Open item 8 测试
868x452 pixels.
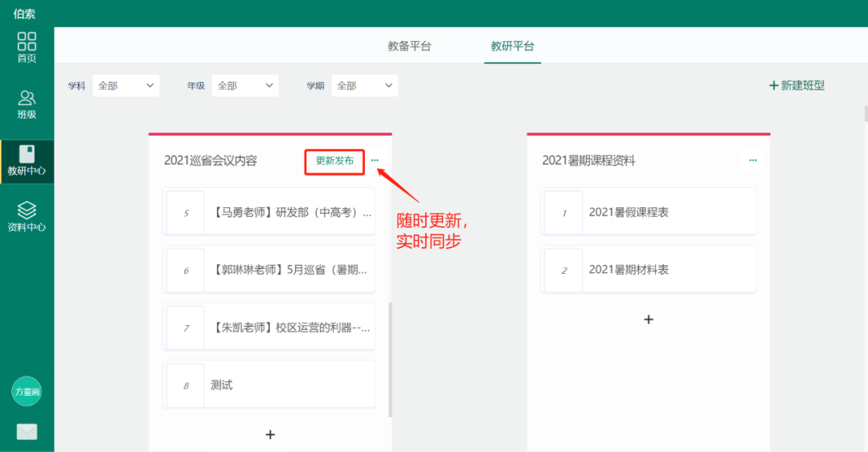pos(269,385)
